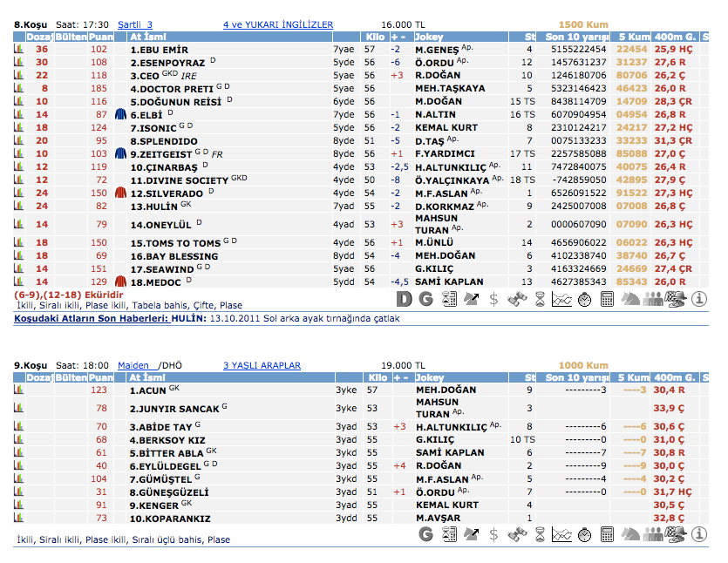Click the binoculars icon in race 8 toolbar
The height and width of the screenshot is (563, 728).
(x=517, y=299)
